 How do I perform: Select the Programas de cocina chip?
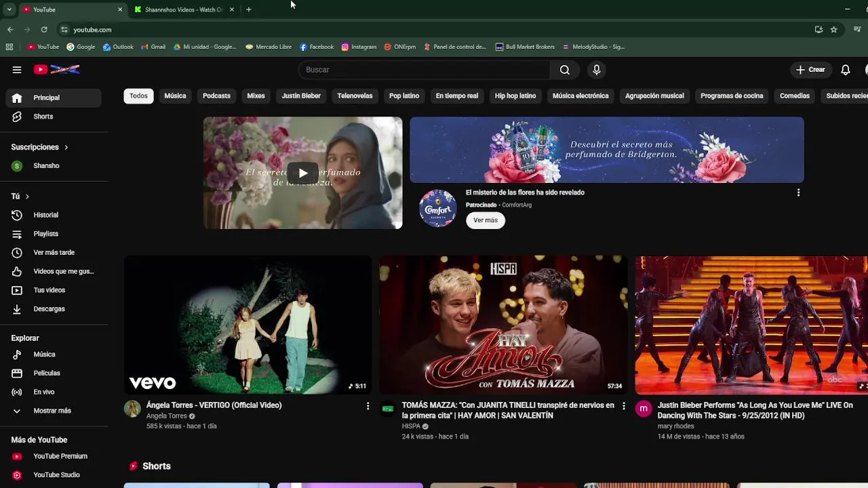pos(732,96)
